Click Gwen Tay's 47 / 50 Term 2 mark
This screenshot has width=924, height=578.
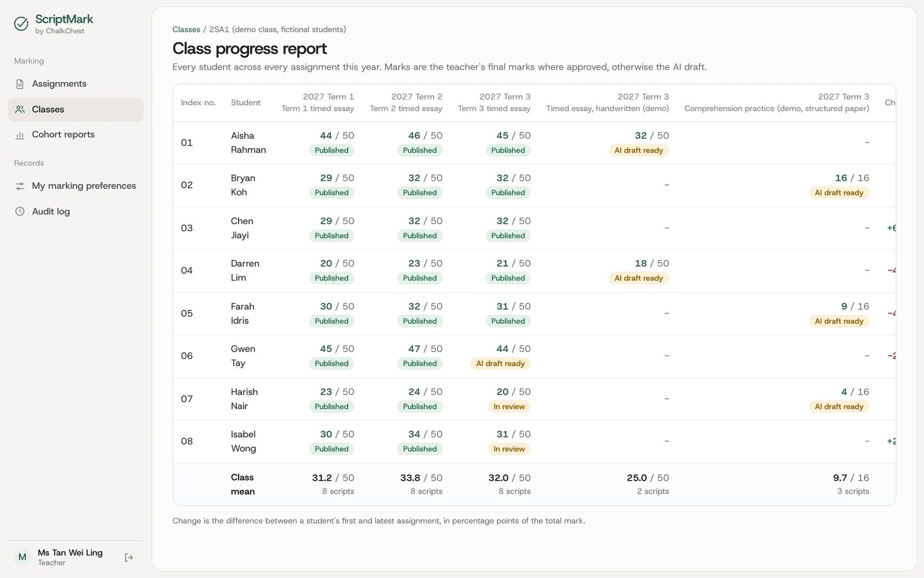pos(425,349)
